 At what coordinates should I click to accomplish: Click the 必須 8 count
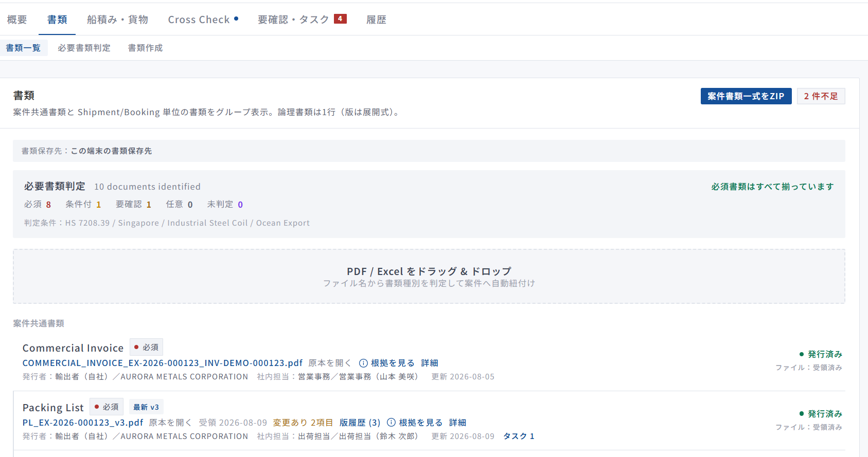(38, 204)
